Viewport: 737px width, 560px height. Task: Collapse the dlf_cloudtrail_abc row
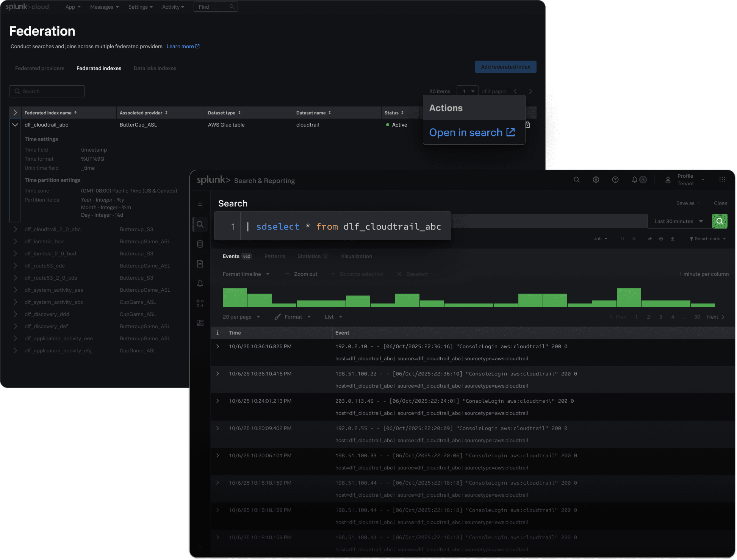click(x=15, y=125)
